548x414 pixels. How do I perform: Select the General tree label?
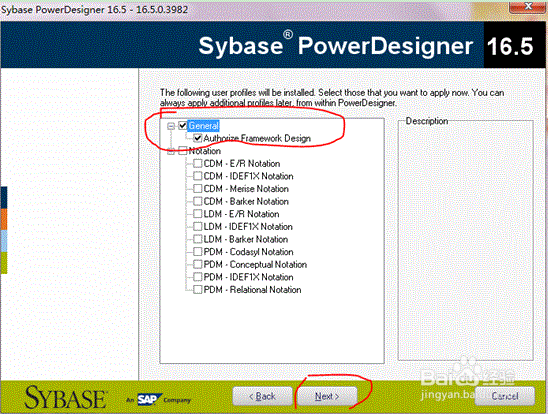[x=204, y=126]
